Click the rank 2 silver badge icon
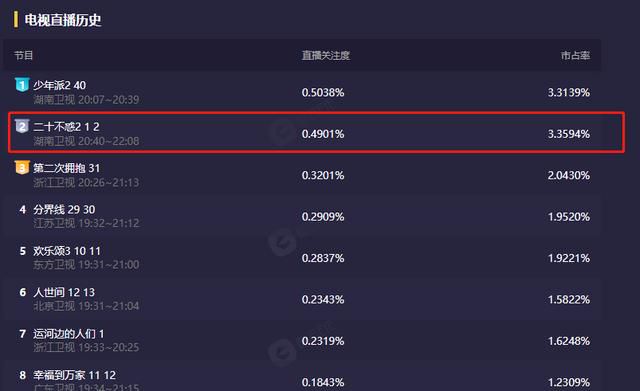The width and height of the screenshot is (640, 391). 22,126
